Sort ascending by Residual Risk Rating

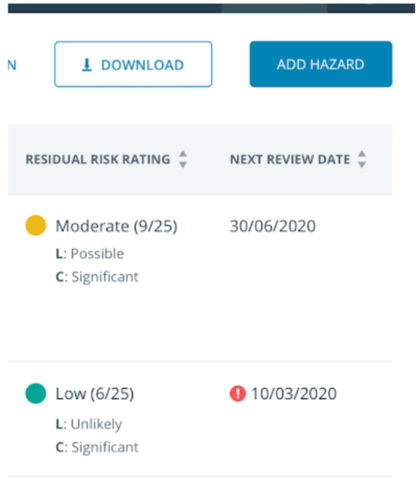point(183,154)
